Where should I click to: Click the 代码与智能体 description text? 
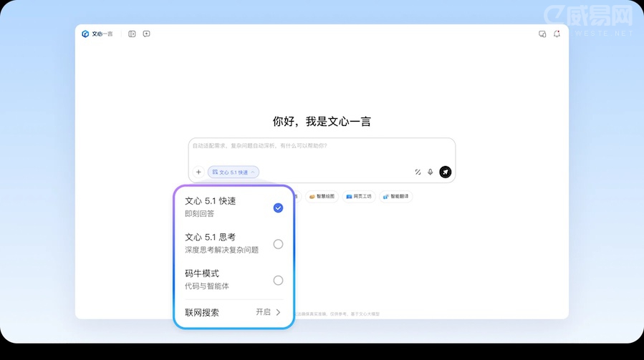[x=206, y=286]
